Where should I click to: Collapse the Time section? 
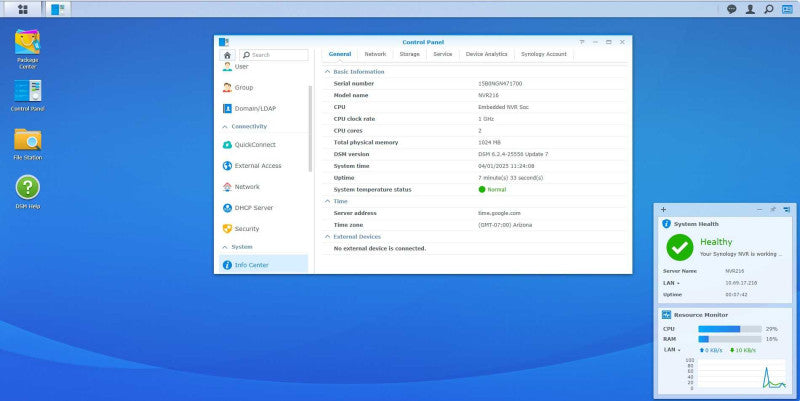tap(328, 202)
